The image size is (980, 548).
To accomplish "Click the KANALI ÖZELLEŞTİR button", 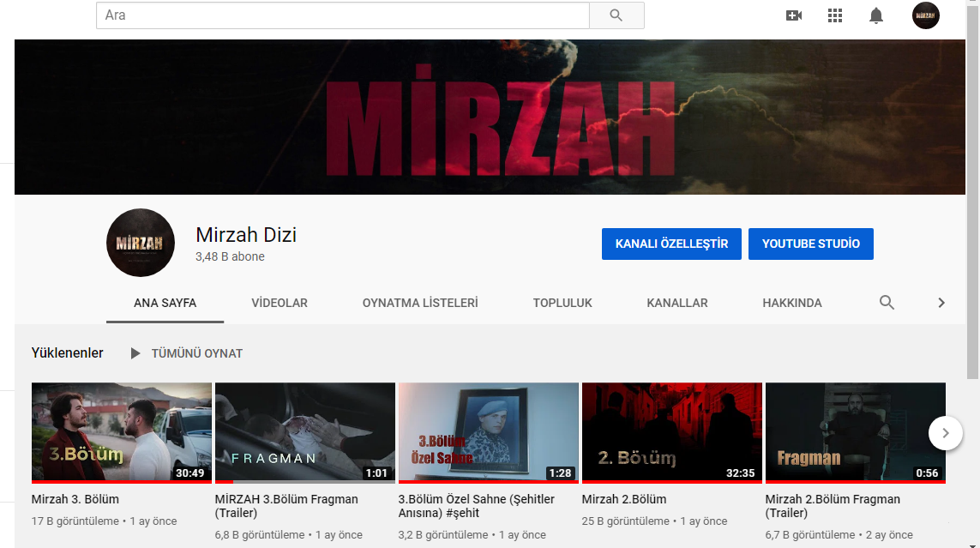I will (671, 244).
